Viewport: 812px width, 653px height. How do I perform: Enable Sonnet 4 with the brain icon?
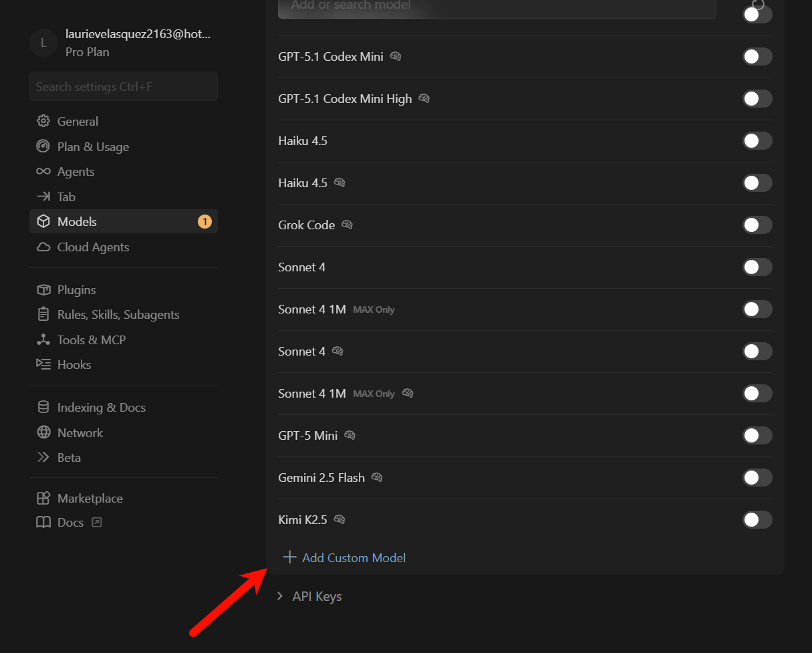pyautogui.click(x=757, y=352)
